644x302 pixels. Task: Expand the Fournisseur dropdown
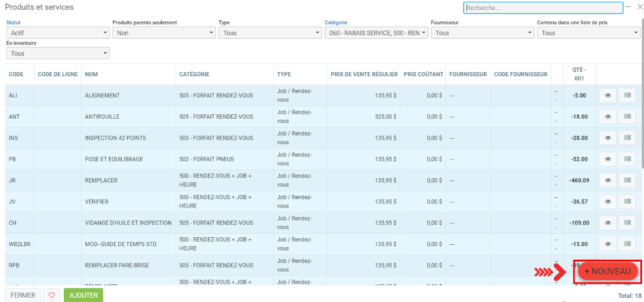tap(482, 33)
